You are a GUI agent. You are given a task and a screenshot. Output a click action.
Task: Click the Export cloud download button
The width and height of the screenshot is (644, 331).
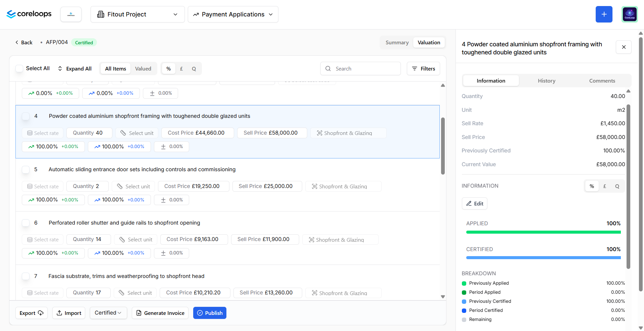[x=32, y=313]
